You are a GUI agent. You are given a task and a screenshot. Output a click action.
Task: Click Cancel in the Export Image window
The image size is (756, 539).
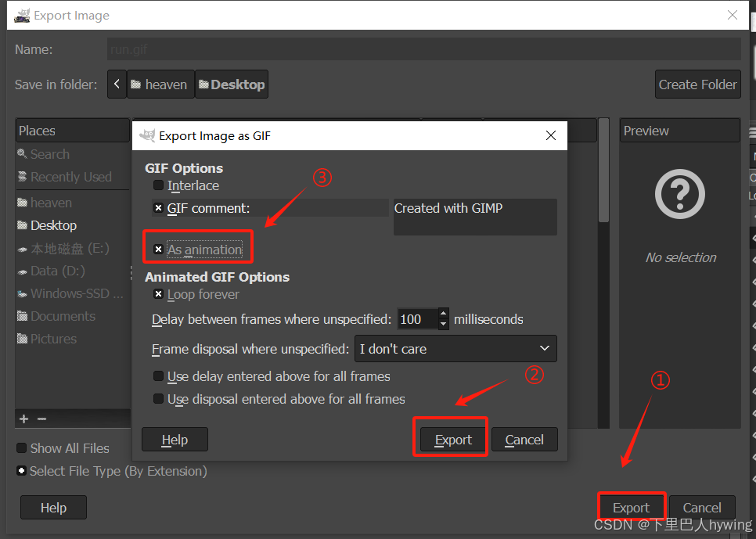click(x=701, y=507)
